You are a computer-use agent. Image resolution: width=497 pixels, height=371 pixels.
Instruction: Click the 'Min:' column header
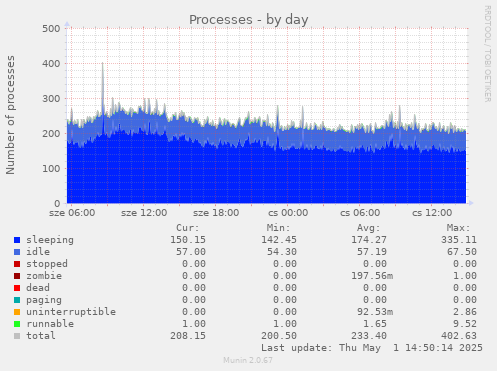(x=278, y=228)
